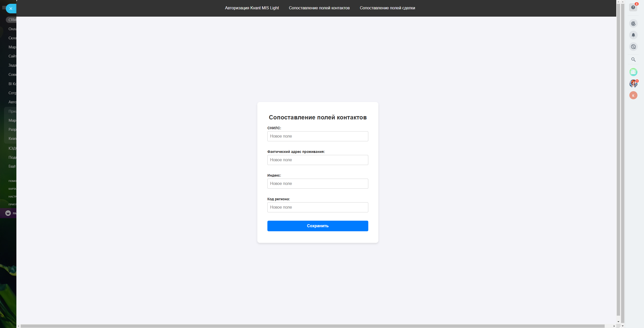644x328 pixels.
Task: Open the chat messages icon
Action: 633,47
